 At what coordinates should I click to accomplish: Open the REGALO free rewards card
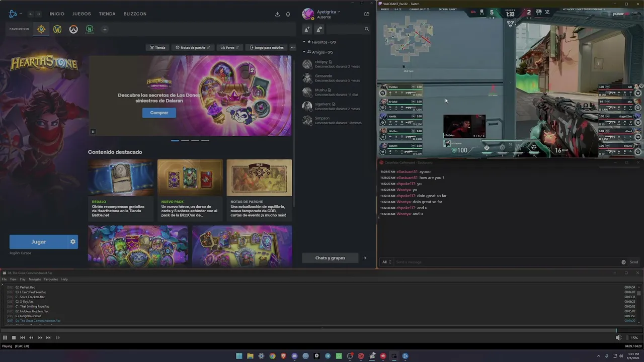[x=121, y=190]
